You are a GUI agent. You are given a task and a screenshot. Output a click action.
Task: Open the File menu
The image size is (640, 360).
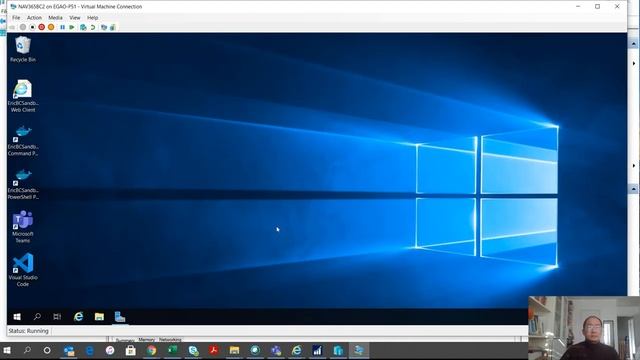pyautogui.click(x=16, y=18)
